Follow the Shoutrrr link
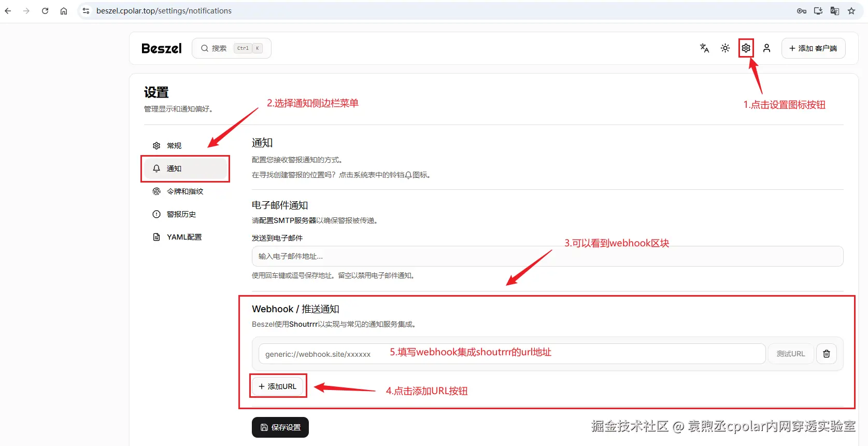 [303, 324]
